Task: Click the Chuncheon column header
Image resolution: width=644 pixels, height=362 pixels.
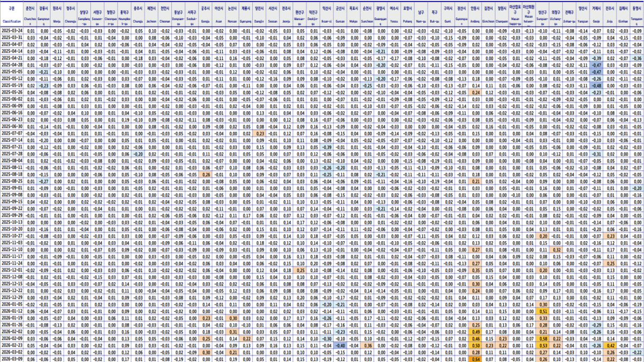Action: tap(30, 15)
